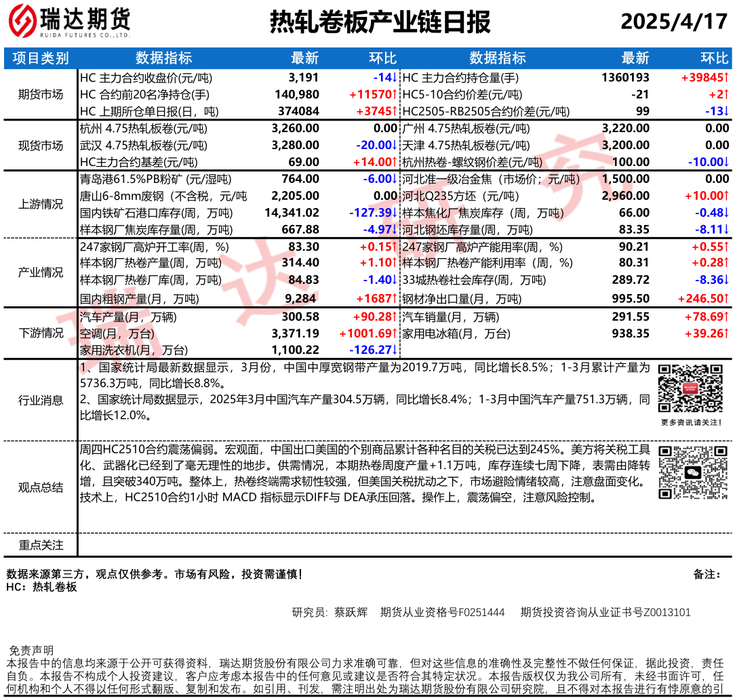Select the 期货市场 category cell

click(41, 95)
